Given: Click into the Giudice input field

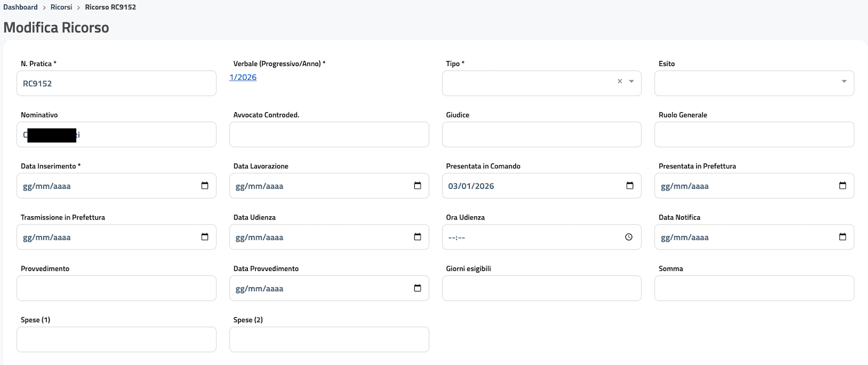Looking at the screenshot, I should tap(541, 135).
